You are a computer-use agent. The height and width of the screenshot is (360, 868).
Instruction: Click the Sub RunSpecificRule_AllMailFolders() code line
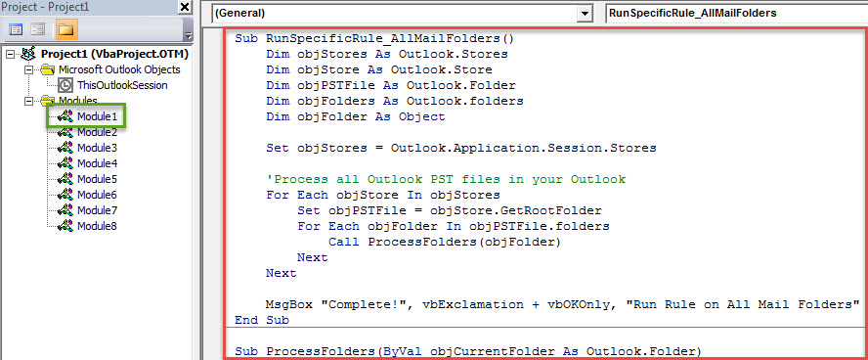374,39
